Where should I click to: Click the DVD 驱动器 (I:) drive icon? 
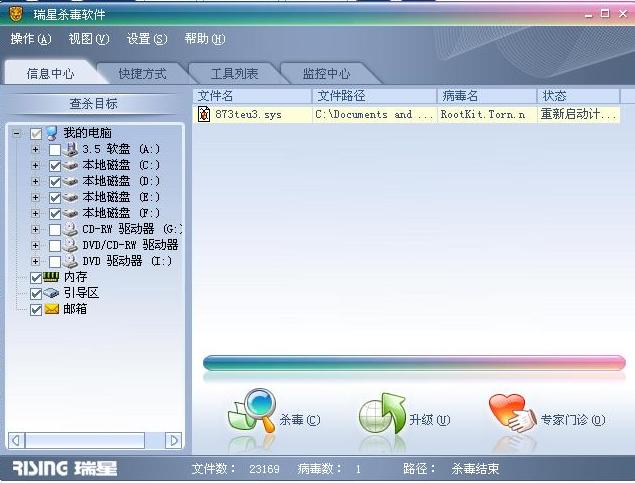click(x=70, y=262)
